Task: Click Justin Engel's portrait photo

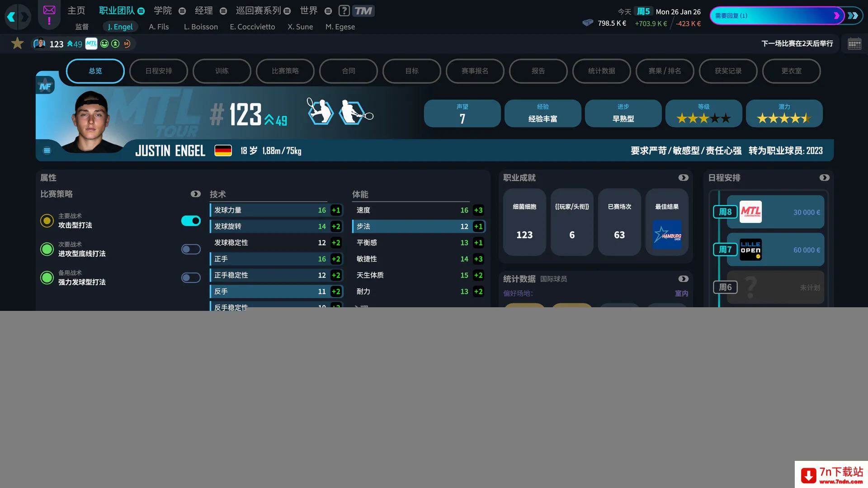Action: 92,121
